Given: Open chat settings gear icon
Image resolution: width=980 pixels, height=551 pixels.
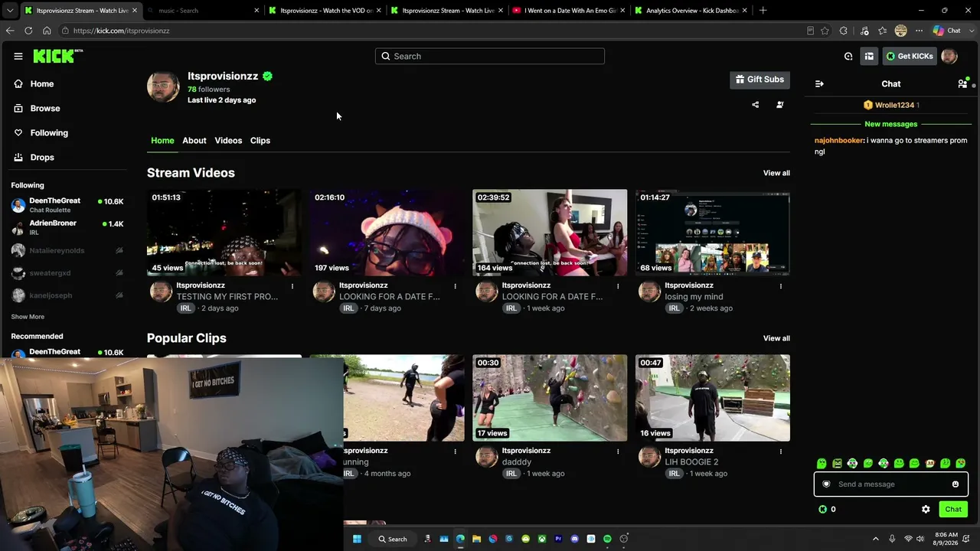Looking at the screenshot, I should [x=926, y=510].
